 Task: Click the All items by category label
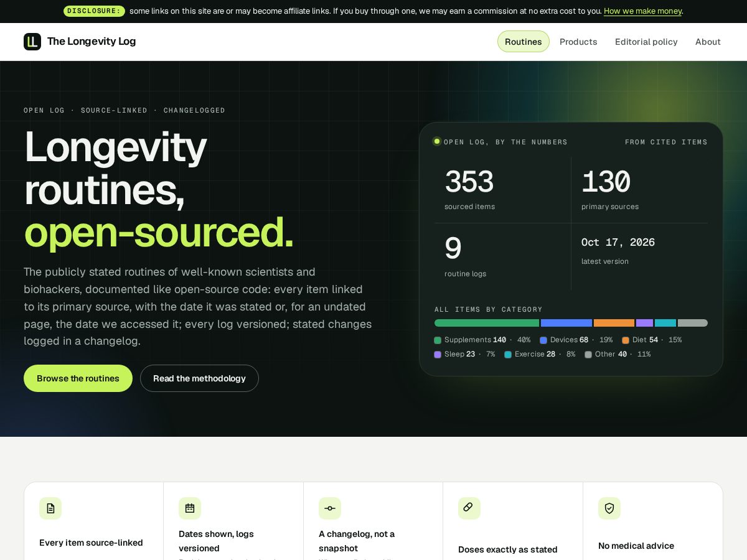[x=489, y=309]
